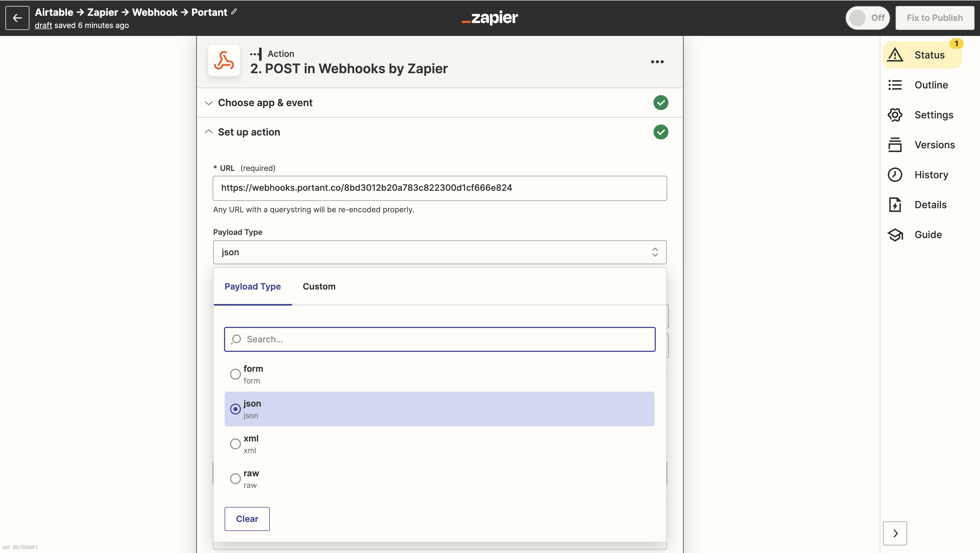Click the pencil icon to rename Zap
980x553 pixels.
(x=234, y=12)
